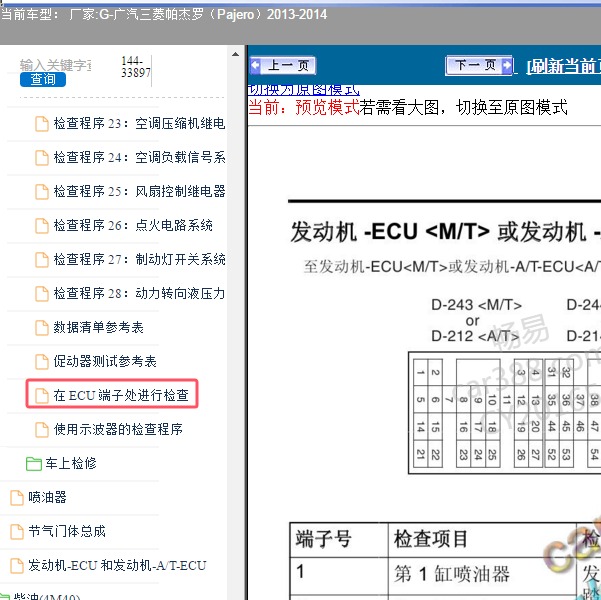Select 在 ECU 端子处进行检查 item
This screenshot has width=601, height=600.
pyautogui.click(x=121, y=395)
